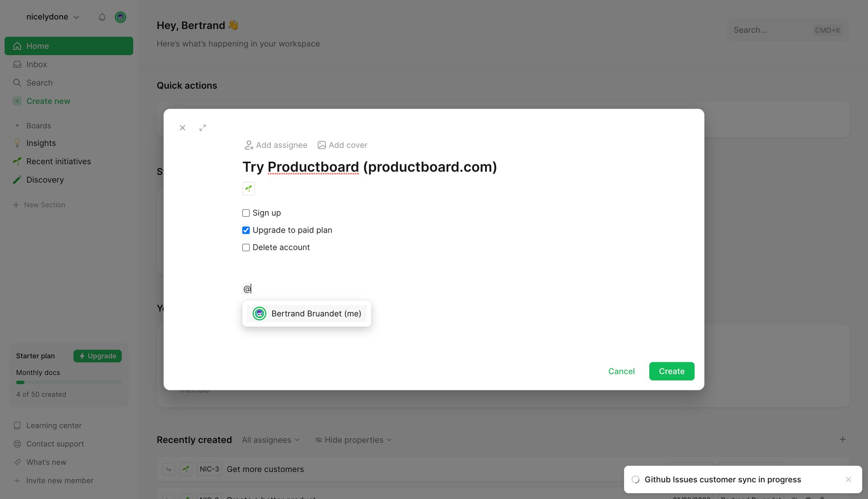
Task: Click the Discovery pencil icon
Action: [17, 180]
